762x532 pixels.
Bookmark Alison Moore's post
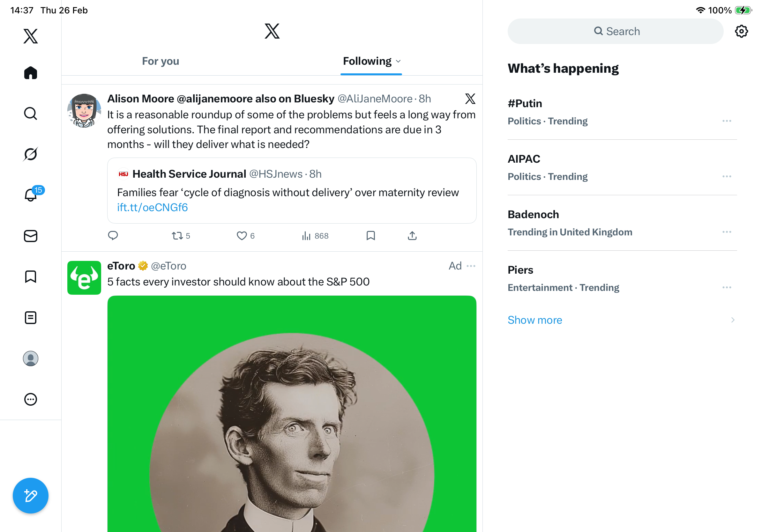coord(371,236)
